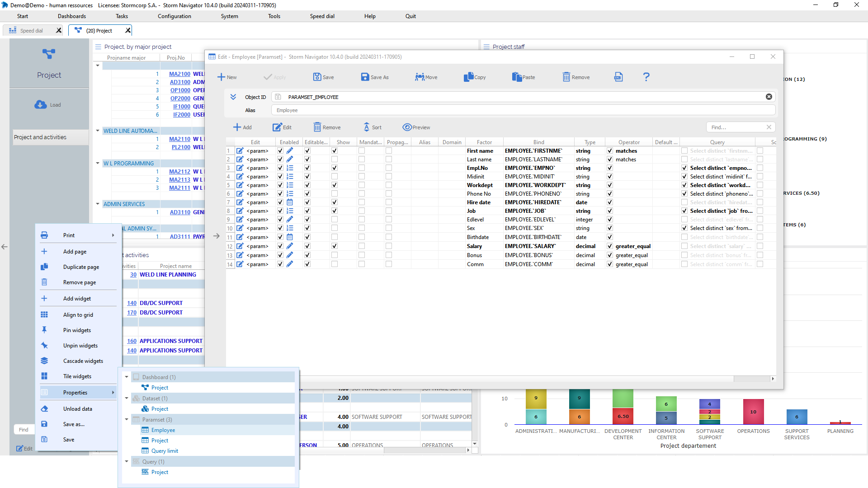Click the Sort icon in parameter toolbar
This screenshot has width=868, height=488.
[x=367, y=127]
